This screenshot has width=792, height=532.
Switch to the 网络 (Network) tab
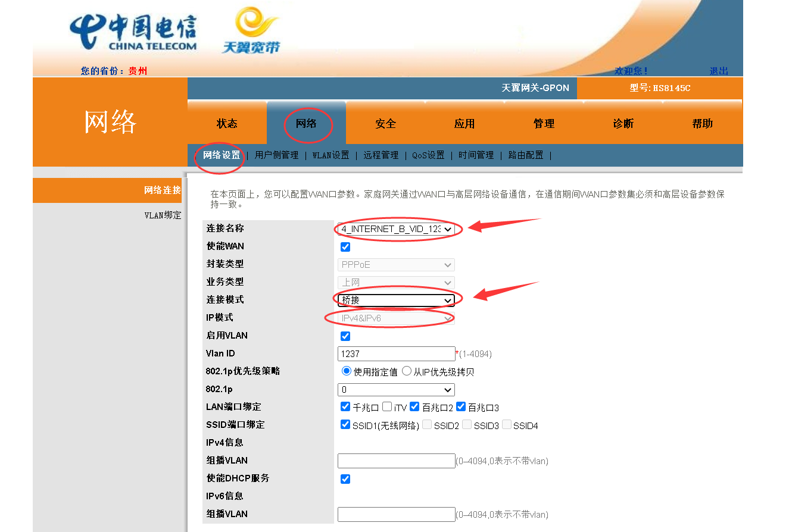point(306,124)
